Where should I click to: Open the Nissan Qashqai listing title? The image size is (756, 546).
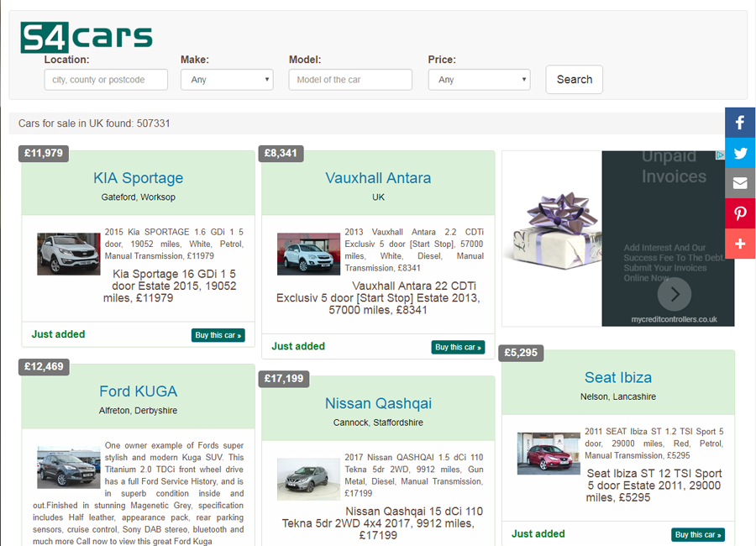point(378,403)
